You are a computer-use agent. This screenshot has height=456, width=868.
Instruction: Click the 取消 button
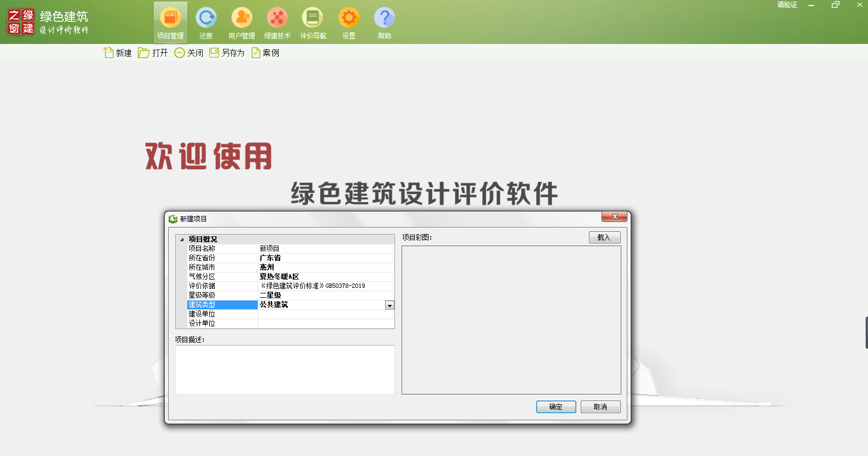point(600,407)
